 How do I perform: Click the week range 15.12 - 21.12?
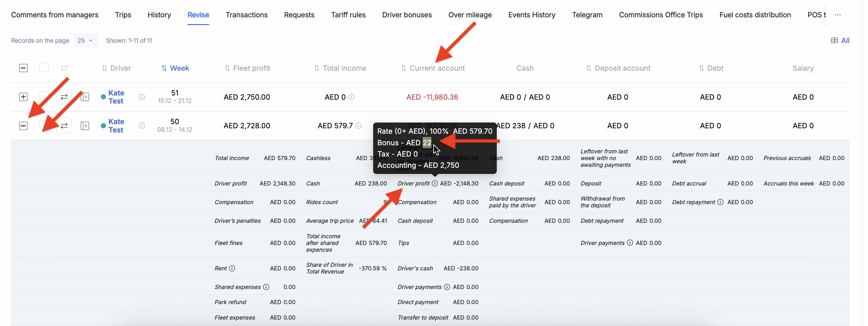175,101
